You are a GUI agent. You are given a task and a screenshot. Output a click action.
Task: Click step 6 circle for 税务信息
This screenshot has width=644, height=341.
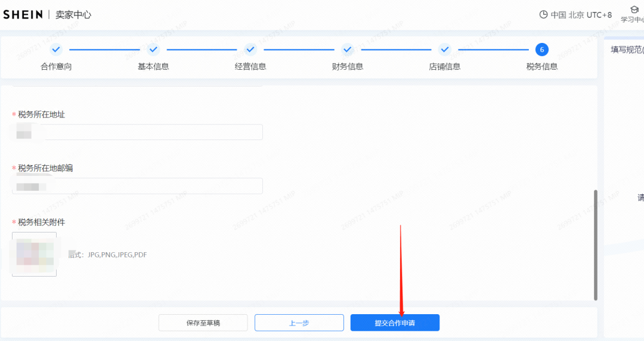[542, 49]
